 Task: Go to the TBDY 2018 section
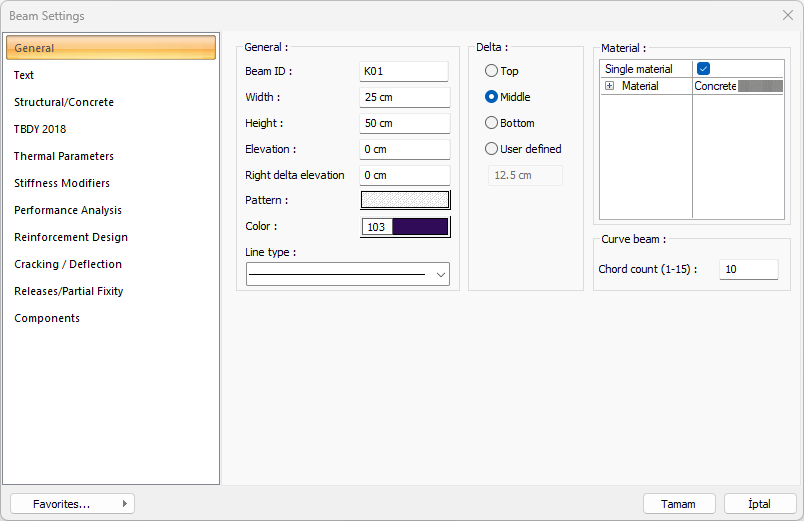40,129
